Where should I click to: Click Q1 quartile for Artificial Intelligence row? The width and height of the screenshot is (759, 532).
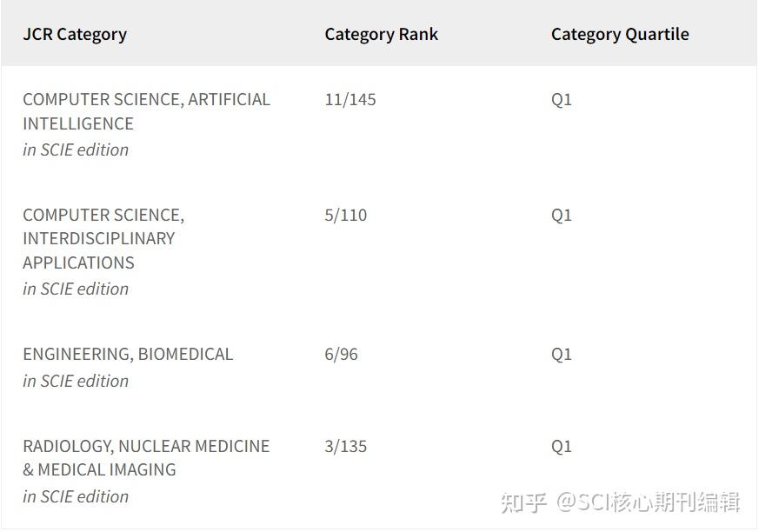(x=562, y=99)
